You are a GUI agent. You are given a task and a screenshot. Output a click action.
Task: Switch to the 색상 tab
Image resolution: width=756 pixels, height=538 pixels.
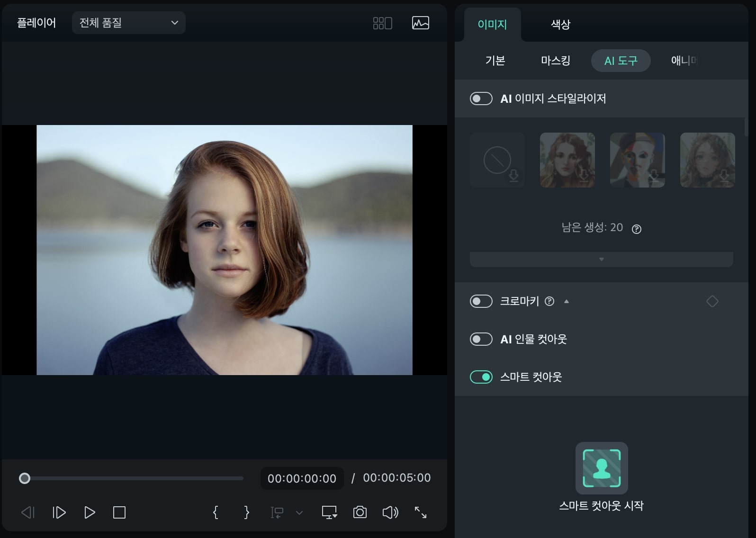[560, 24]
